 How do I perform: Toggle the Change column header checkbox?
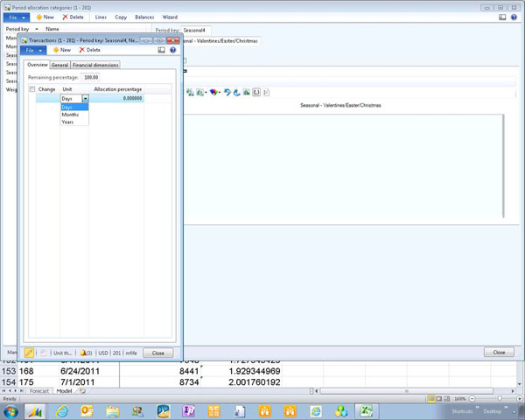click(x=32, y=89)
